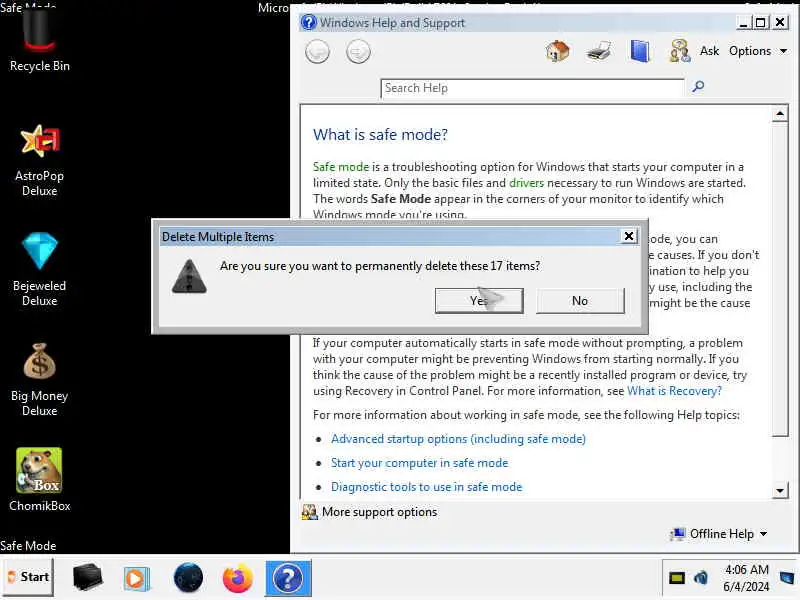Launch Firefox from the taskbar

237,579
